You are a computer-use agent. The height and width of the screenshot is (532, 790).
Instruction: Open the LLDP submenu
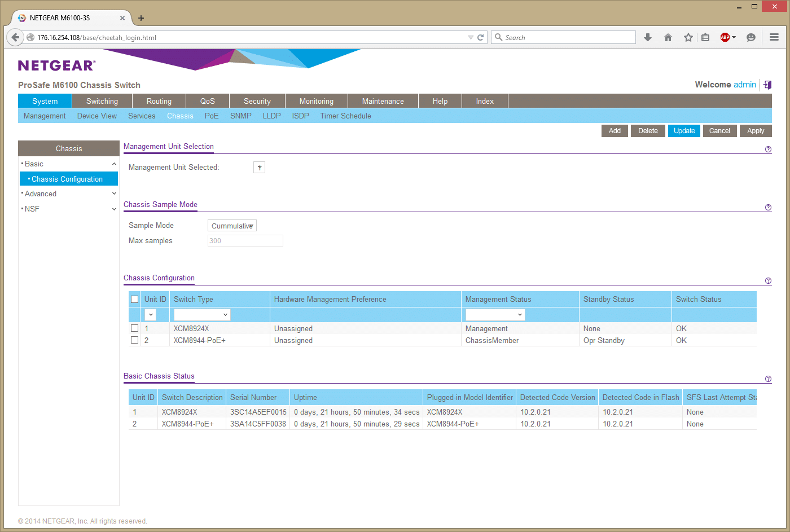point(271,116)
